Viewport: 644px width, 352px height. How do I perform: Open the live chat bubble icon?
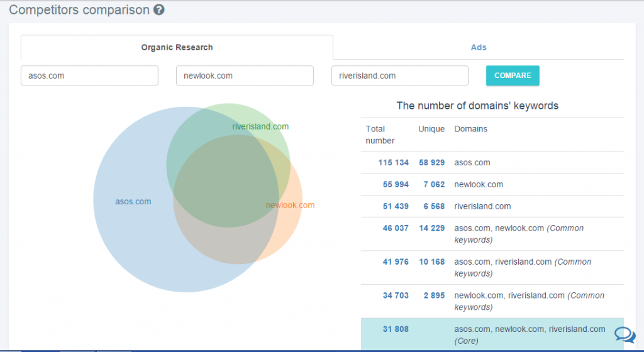(625, 334)
